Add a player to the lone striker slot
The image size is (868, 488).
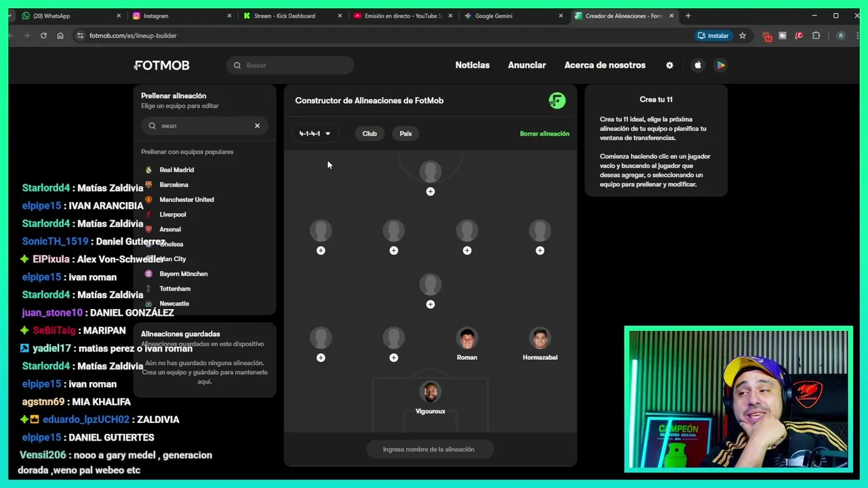[x=430, y=192]
